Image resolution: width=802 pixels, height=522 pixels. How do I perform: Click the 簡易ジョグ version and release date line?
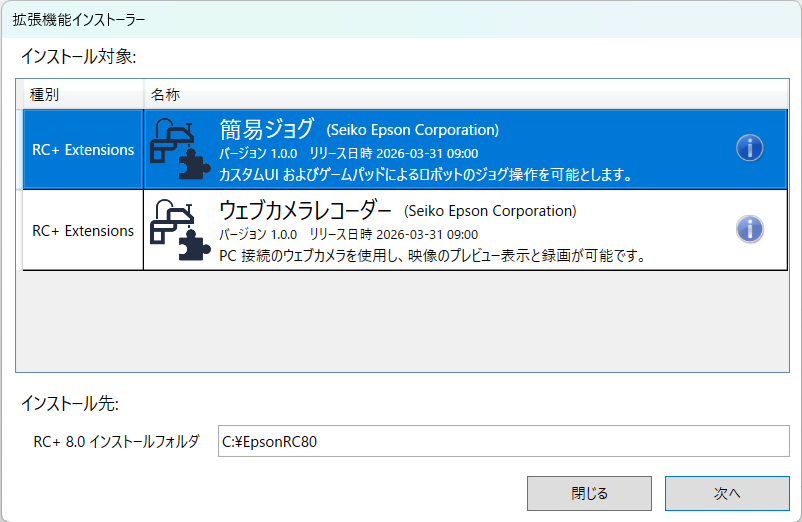tap(348, 153)
